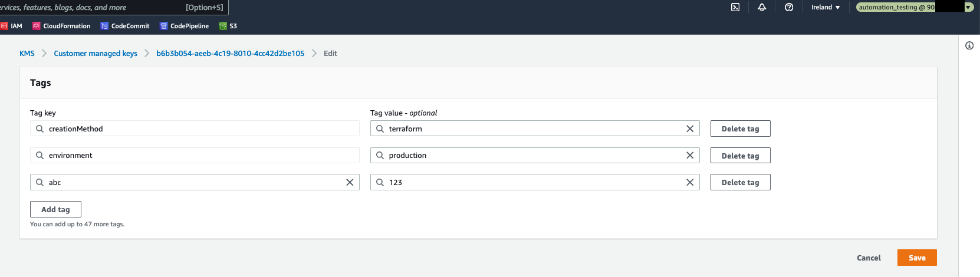
Task: Open the CloudFormation shortcut
Action: tap(61, 26)
